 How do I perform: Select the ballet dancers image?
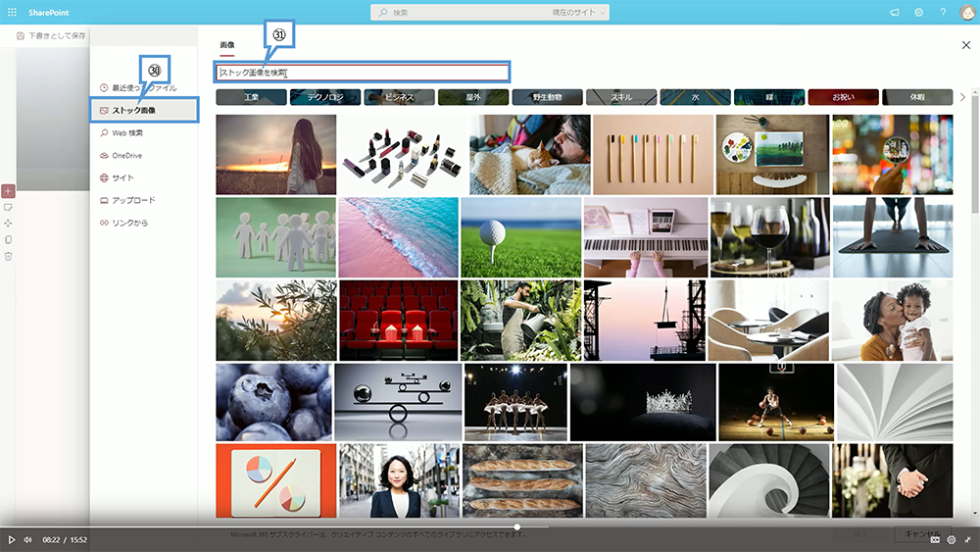point(515,403)
